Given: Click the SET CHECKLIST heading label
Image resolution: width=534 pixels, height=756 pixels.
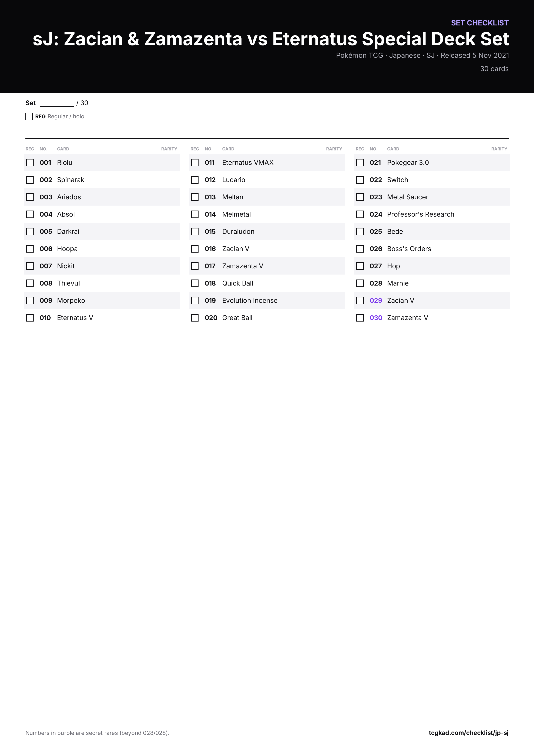Looking at the screenshot, I should point(480,23).
